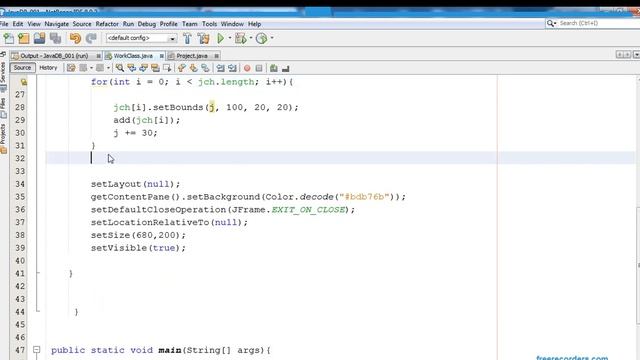Click the setLayout(null) code line

pyautogui.click(x=135, y=184)
